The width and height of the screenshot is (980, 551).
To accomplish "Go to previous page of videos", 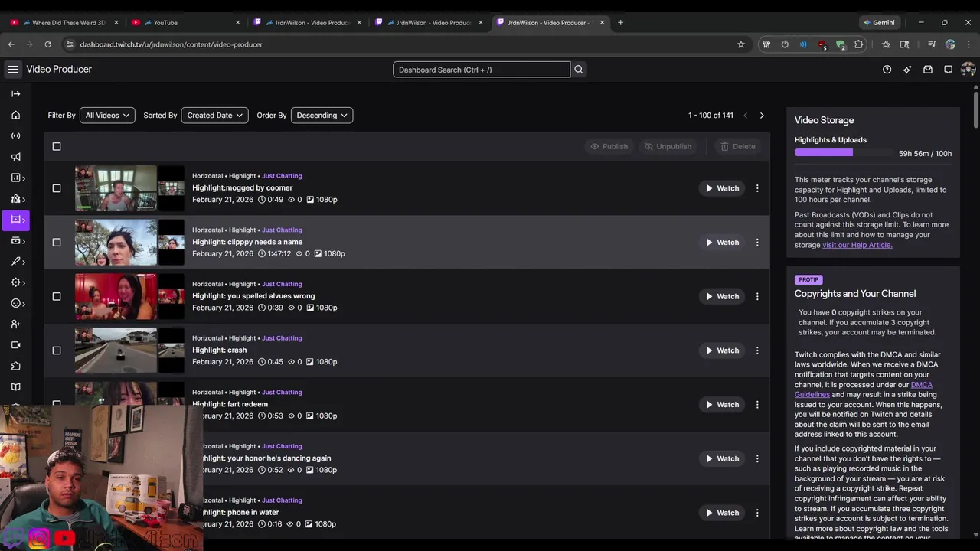I will coord(746,116).
